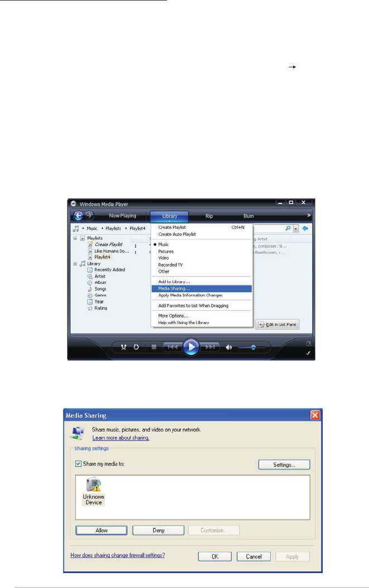The image size is (369, 588).
Task: Choose Add to Library menu item
Action: (201, 282)
